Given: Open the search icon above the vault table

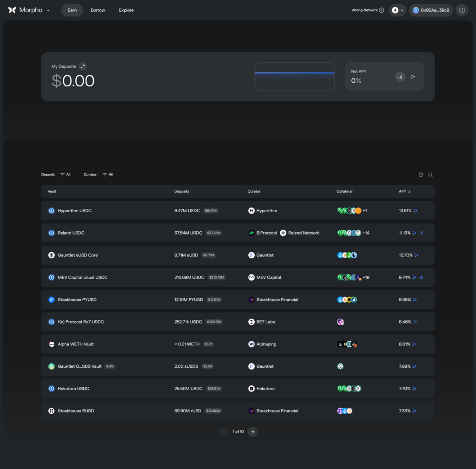Looking at the screenshot, I should click(x=430, y=175).
